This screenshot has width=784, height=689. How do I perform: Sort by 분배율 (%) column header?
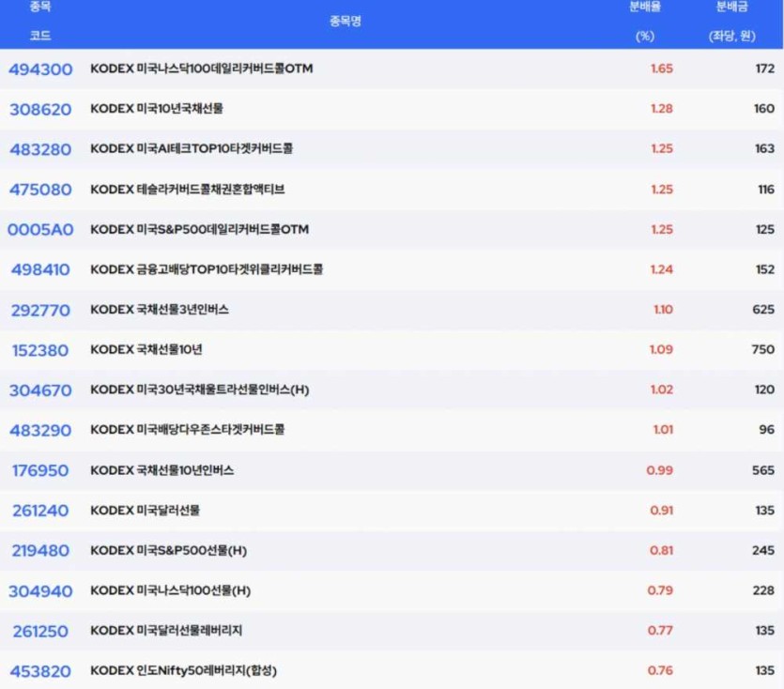click(x=644, y=21)
